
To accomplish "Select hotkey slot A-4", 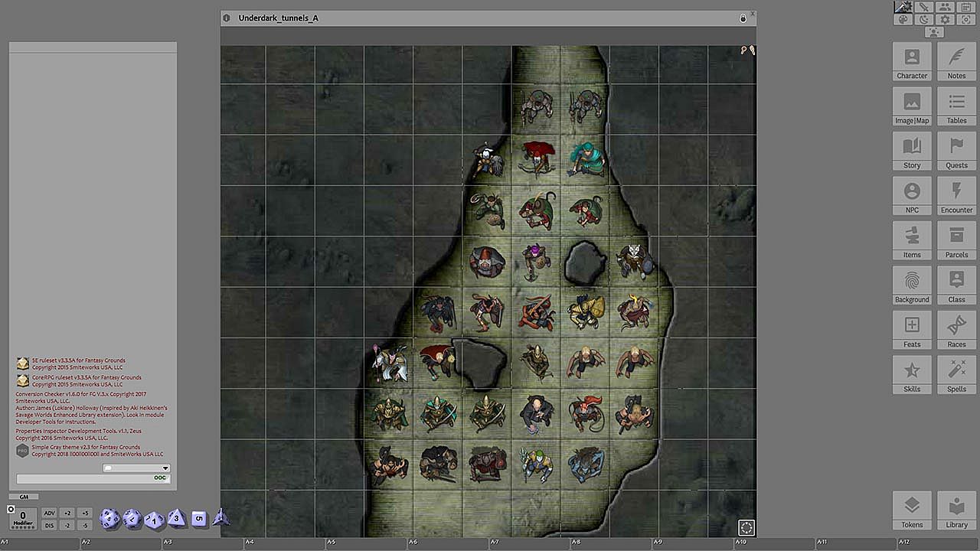I will (286, 543).
